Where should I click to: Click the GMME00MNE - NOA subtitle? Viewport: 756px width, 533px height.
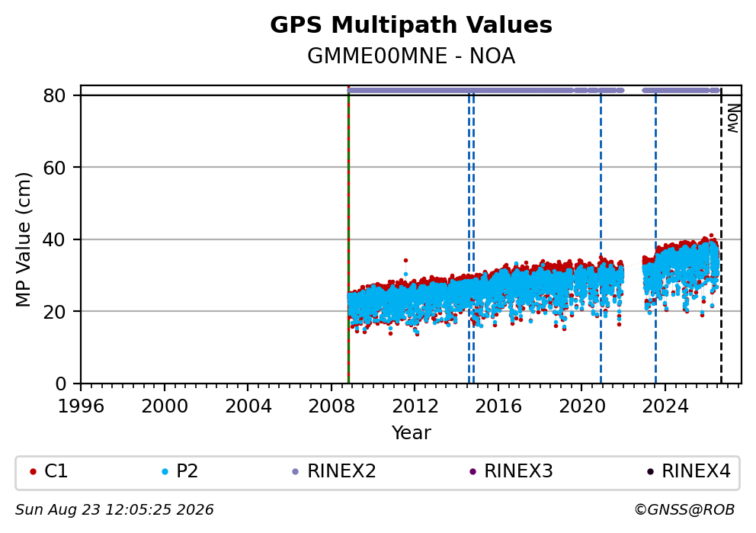coord(411,56)
